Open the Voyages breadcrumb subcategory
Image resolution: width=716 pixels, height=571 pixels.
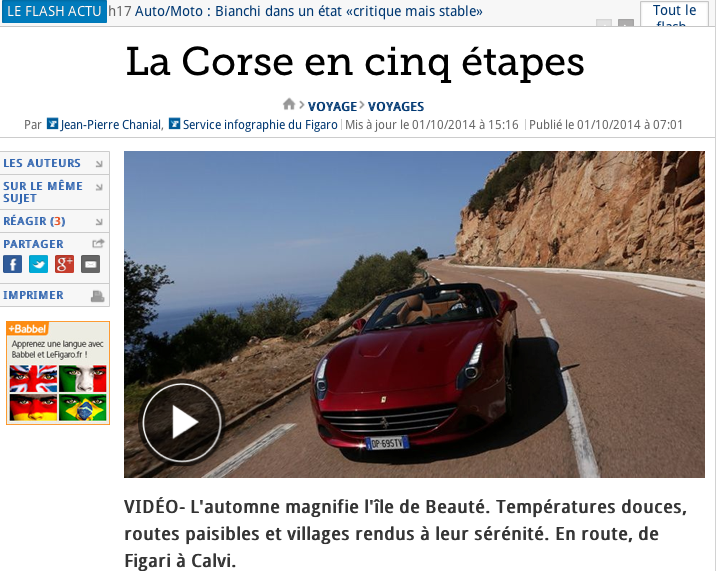(x=396, y=106)
